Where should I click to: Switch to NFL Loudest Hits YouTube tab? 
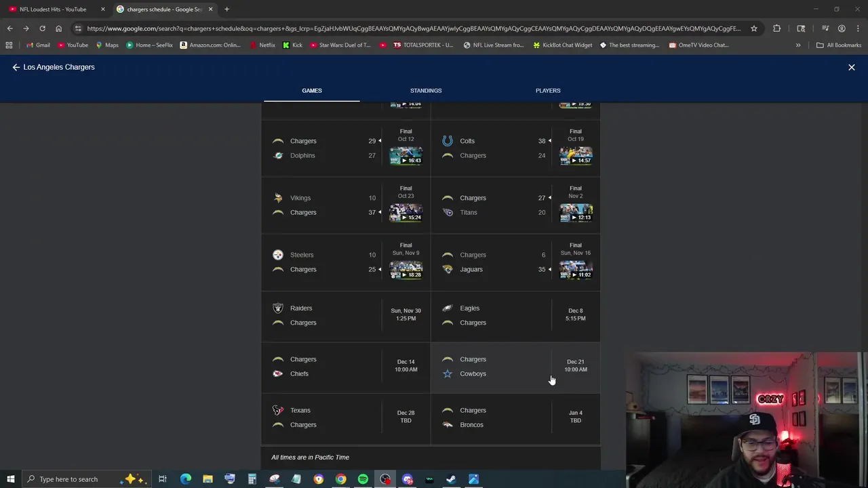53,9
